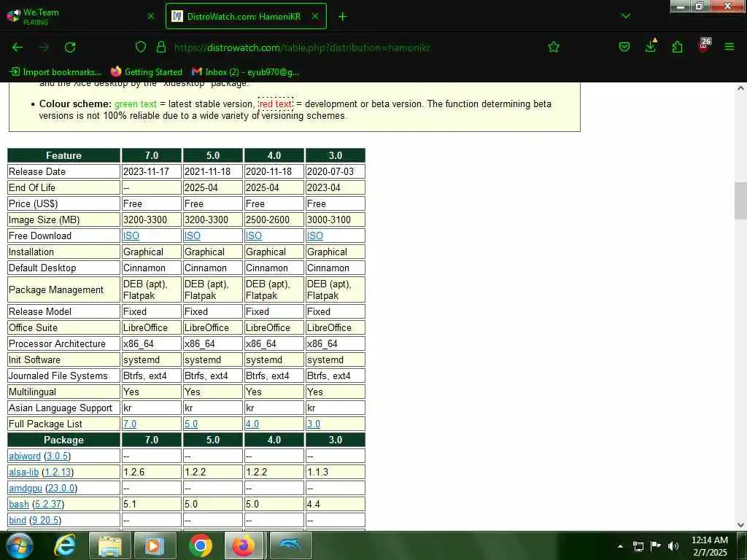The width and height of the screenshot is (747, 560).
Task: Go back to previous page
Action: coord(18,47)
